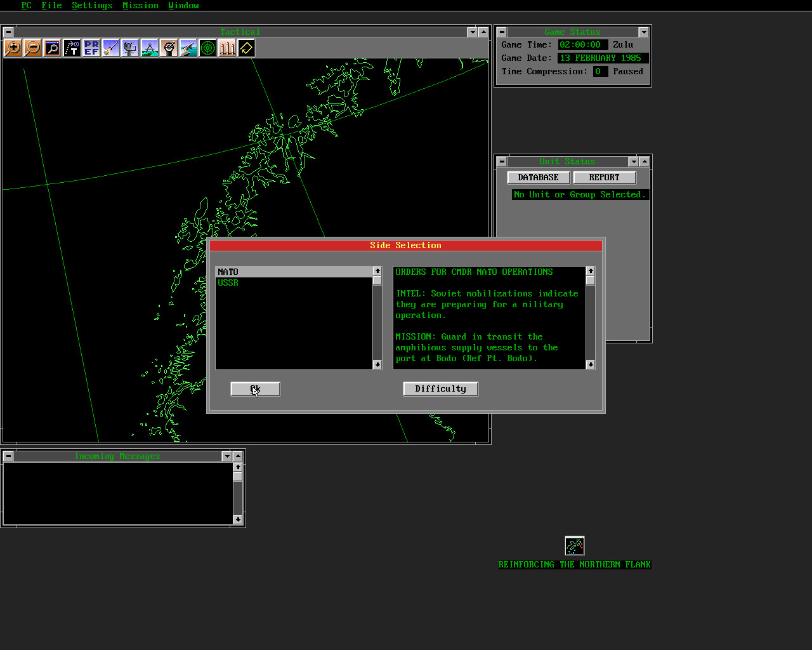Open the Settings menu

(92, 5)
